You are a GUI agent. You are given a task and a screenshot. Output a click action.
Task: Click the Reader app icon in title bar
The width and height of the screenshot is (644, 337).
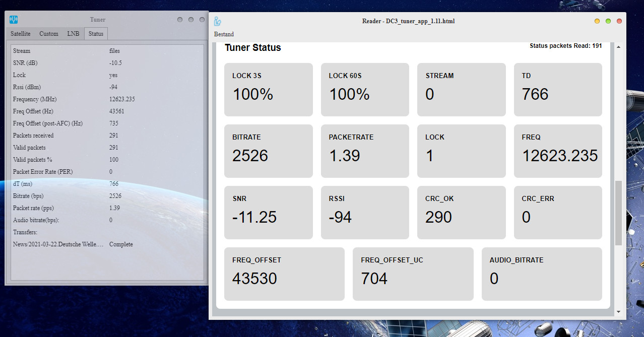click(x=218, y=21)
